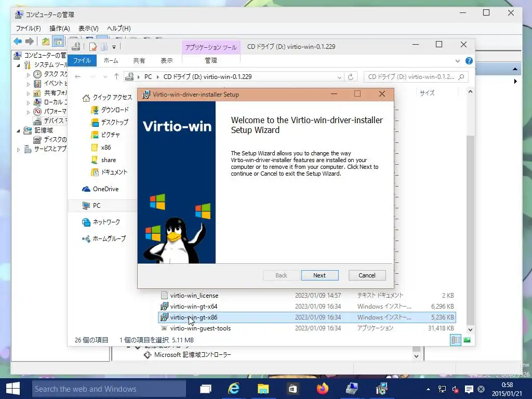Open Firefox from the taskbar
532x399 pixels.
(x=322, y=389)
